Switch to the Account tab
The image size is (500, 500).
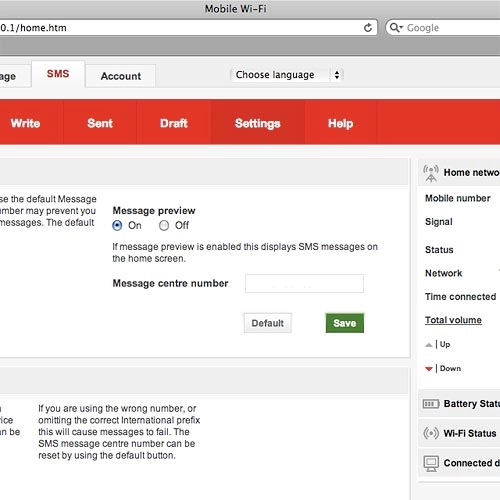[121, 76]
